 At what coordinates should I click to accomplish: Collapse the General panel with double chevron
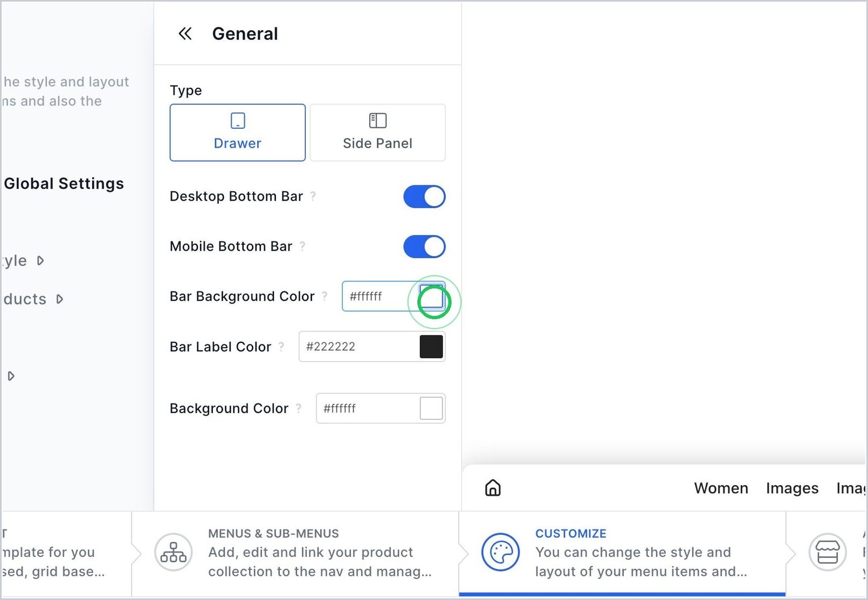[x=185, y=34]
